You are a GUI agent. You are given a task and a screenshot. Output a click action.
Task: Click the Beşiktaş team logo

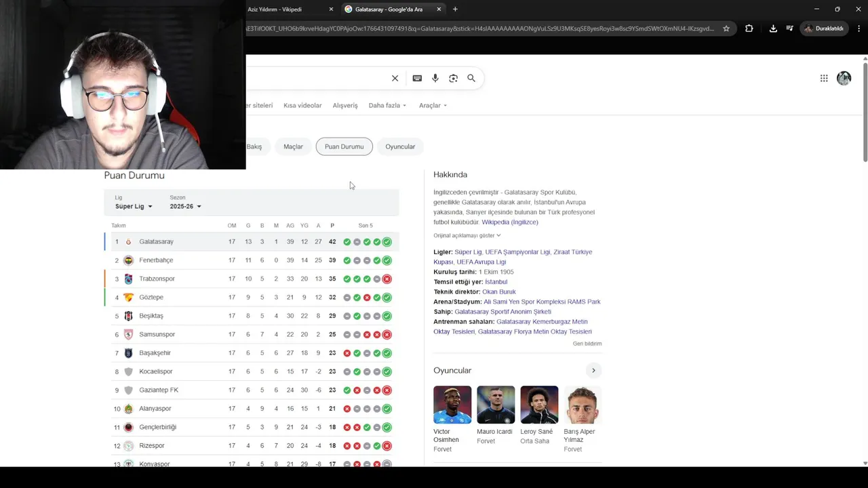128,316
